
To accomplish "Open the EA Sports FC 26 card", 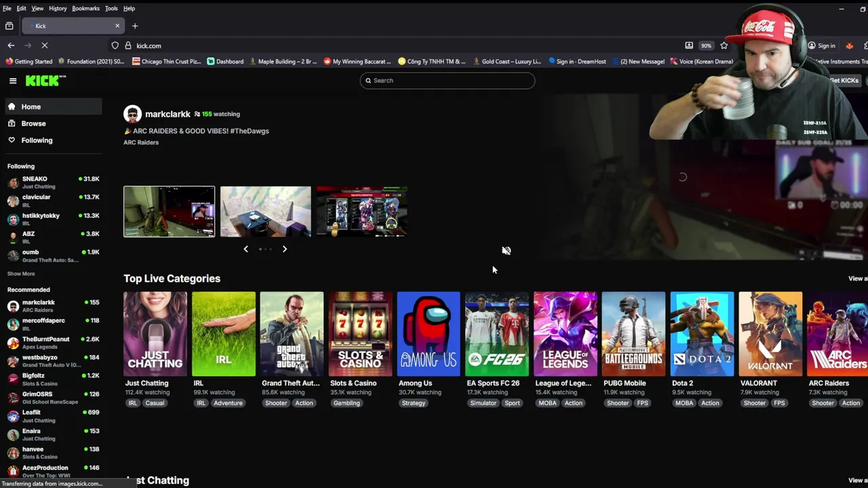I will coord(497,334).
